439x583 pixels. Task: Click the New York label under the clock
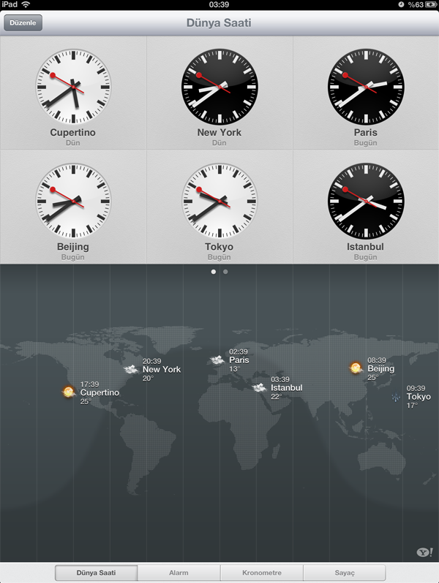219,132
